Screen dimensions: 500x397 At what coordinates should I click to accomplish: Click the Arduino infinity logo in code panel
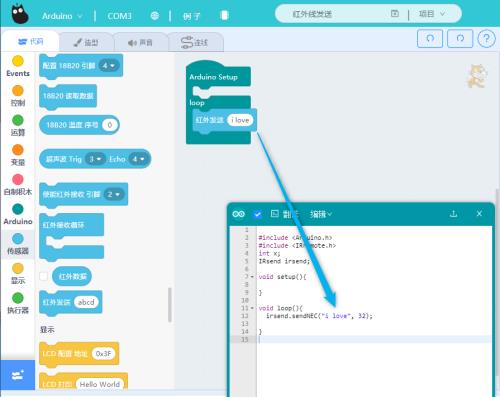pos(238,214)
